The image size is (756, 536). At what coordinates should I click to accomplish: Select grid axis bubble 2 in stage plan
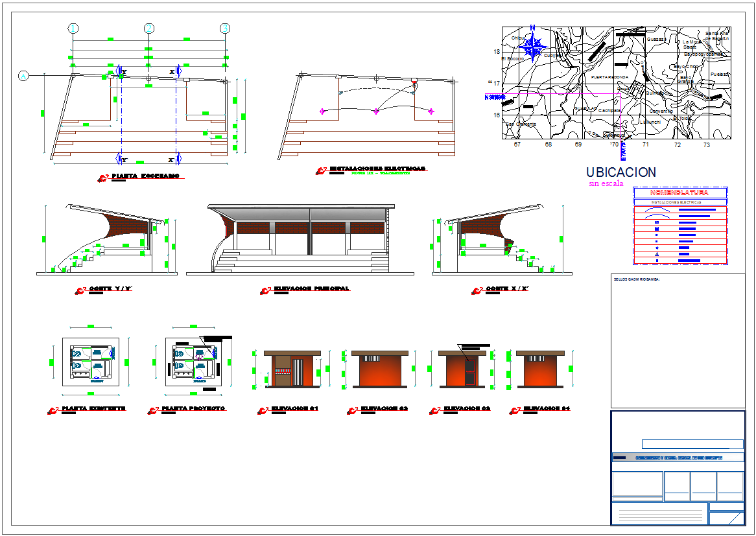click(x=149, y=29)
